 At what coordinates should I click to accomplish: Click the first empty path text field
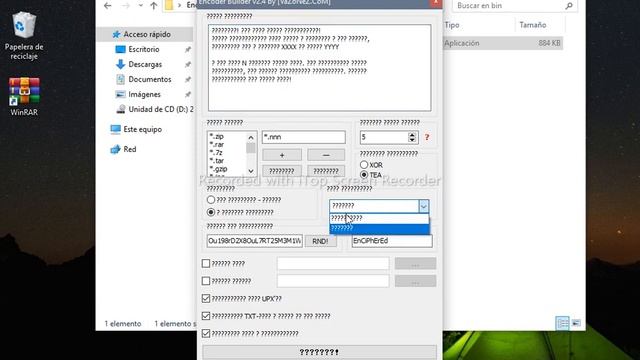pyautogui.click(x=333, y=264)
